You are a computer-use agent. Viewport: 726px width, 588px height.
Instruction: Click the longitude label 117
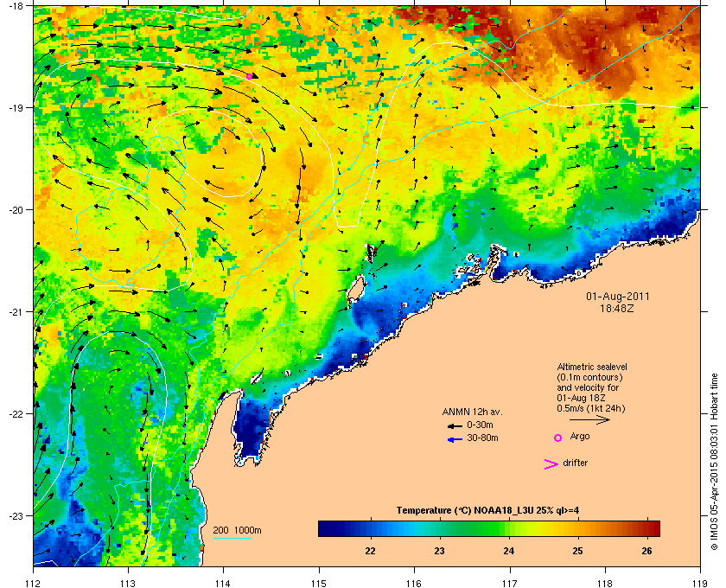(510, 584)
